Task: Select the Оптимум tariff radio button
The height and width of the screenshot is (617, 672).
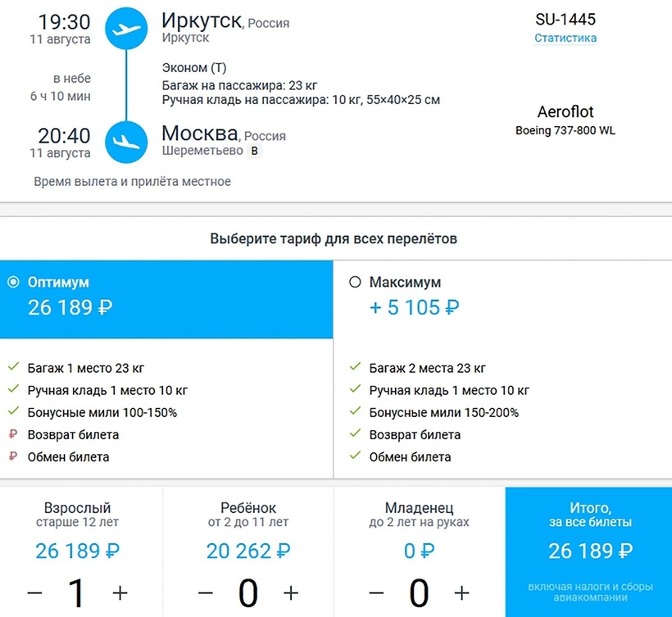Action: pos(12,283)
